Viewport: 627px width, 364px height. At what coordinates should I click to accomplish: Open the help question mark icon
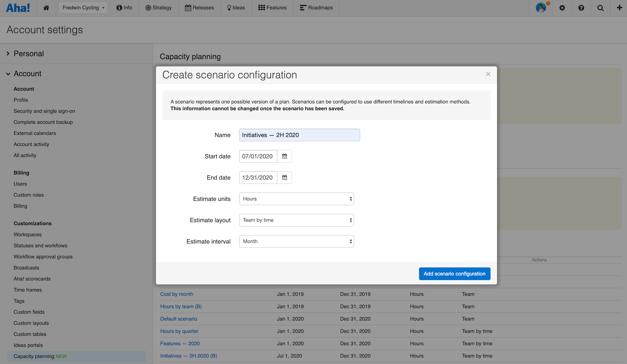(x=581, y=8)
